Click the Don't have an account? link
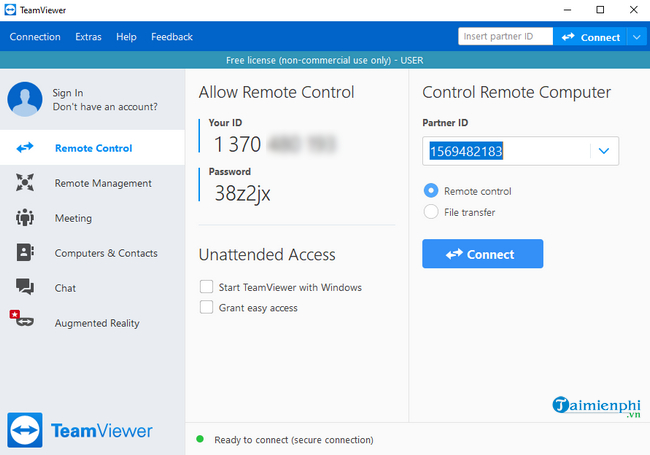The width and height of the screenshot is (650, 455). [x=105, y=106]
